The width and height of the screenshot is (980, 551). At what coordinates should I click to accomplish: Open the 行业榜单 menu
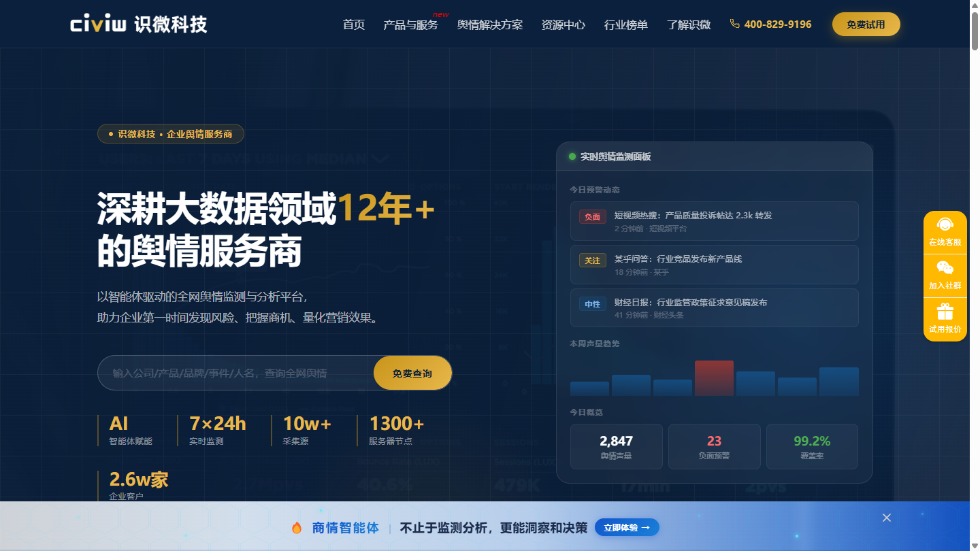(626, 24)
